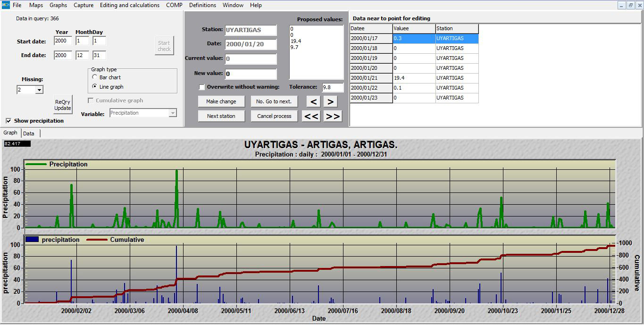
Task: Enable Overwrite without warning checkbox
Action: point(202,87)
